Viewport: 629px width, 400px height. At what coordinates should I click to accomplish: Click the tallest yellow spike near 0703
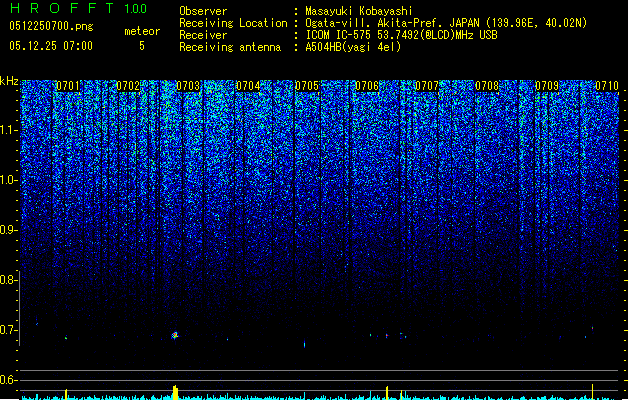[175, 392]
